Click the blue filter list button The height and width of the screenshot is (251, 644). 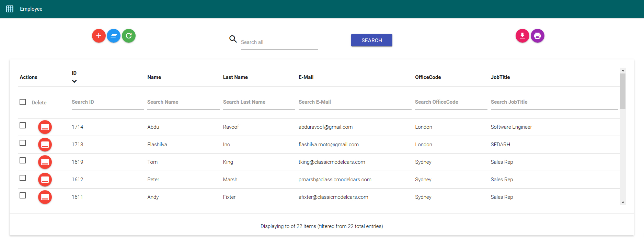114,36
